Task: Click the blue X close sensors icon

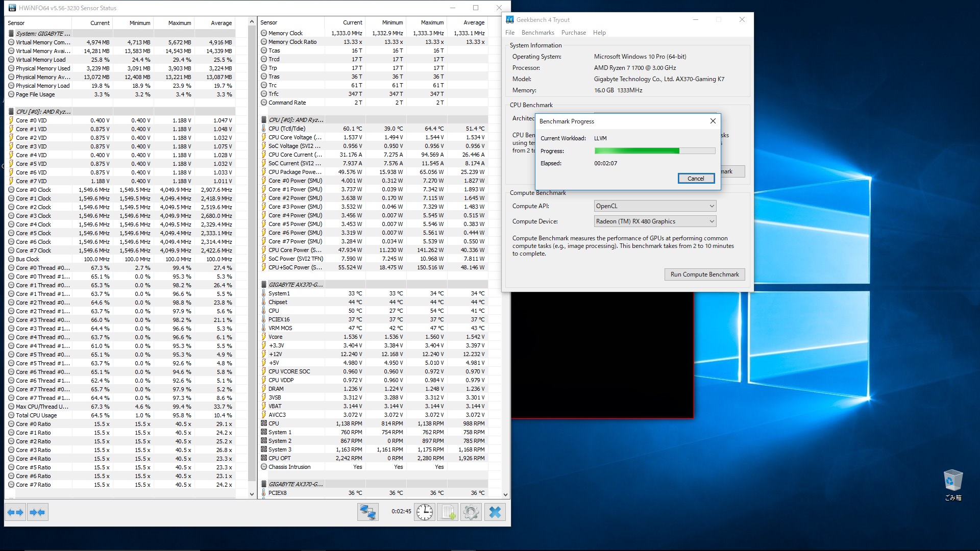Action: click(495, 512)
